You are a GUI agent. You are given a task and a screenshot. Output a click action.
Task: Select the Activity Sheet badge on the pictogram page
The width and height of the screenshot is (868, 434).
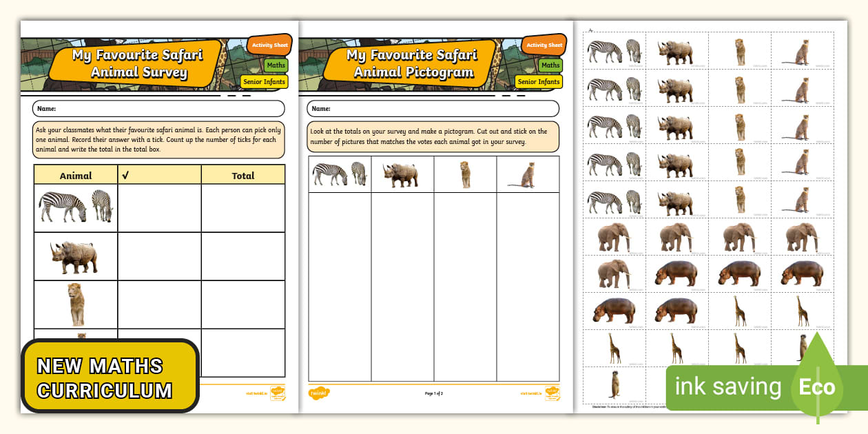543,44
